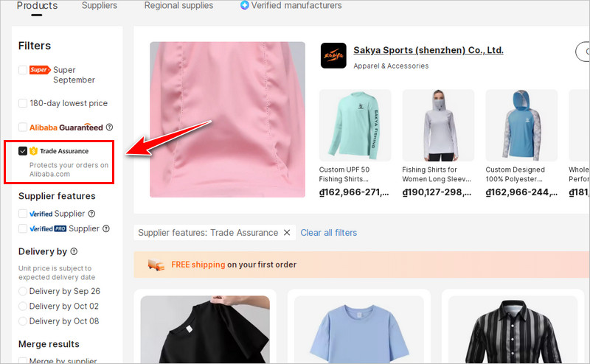Click the Verified Supplier info question icon
The height and width of the screenshot is (364, 590).
click(x=91, y=214)
